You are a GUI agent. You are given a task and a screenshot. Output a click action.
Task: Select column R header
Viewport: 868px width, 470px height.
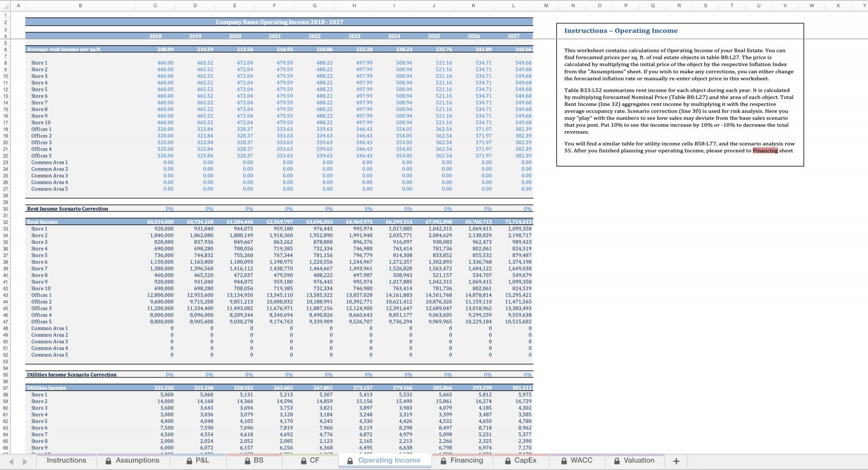click(679, 5)
